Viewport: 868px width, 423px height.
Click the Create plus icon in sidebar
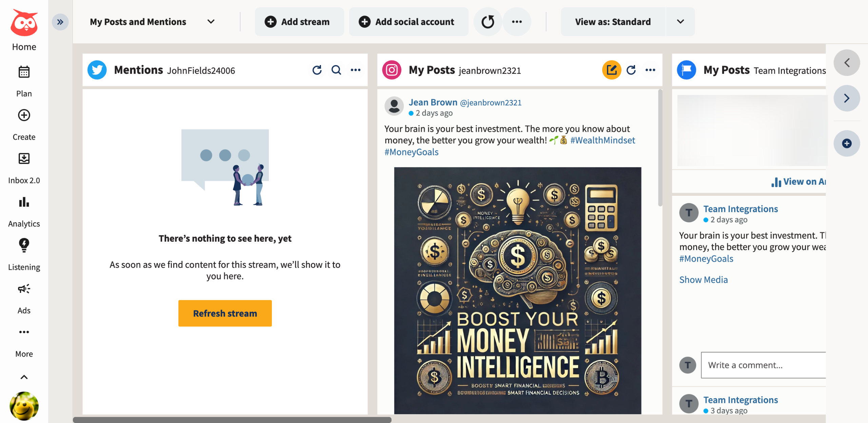click(24, 115)
